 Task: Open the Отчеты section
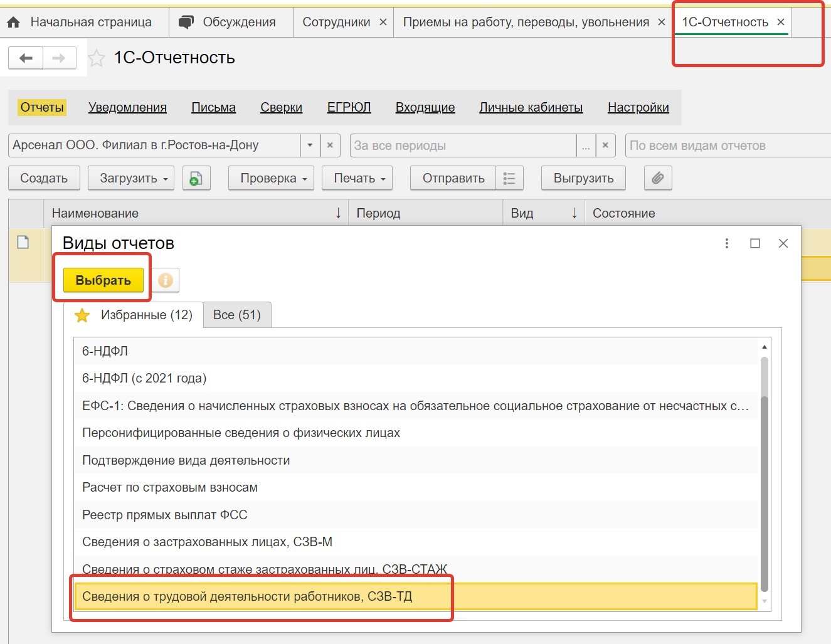(42, 108)
